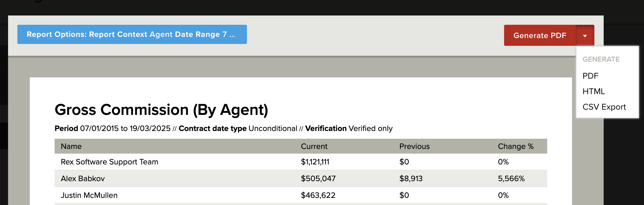Select the Rex Software Support Team row name
The height and width of the screenshot is (205, 644).
pyautogui.click(x=110, y=162)
